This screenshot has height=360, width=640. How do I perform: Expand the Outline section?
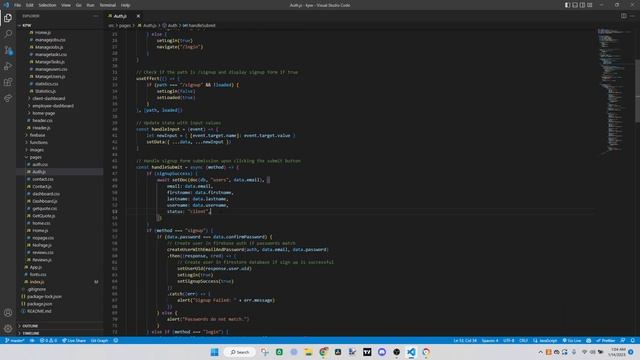point(30,326)
